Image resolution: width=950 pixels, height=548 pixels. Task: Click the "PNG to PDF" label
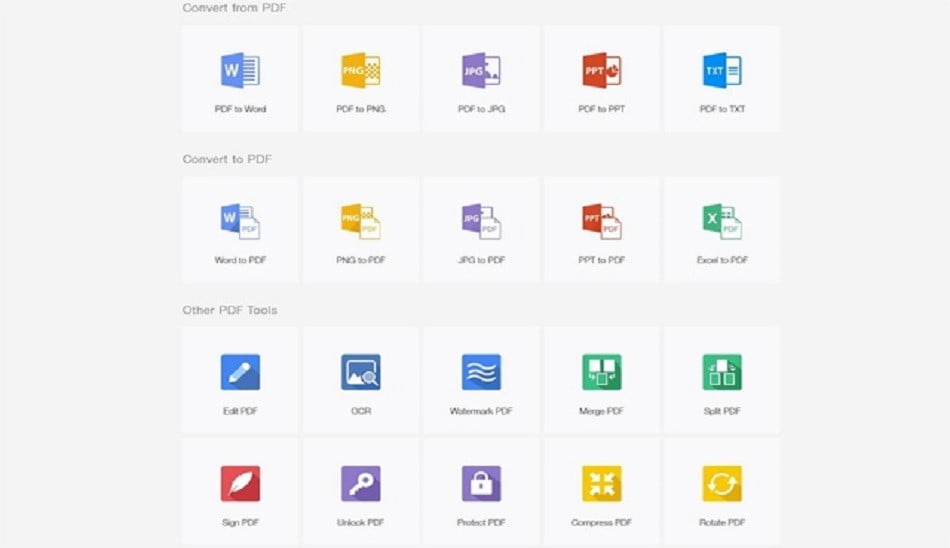click(361, 260)
